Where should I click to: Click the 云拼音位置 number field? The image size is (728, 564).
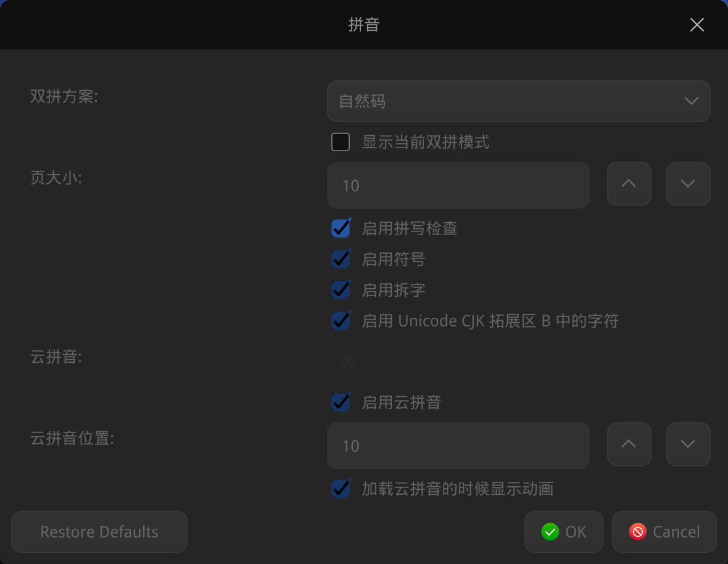point(458,446)
